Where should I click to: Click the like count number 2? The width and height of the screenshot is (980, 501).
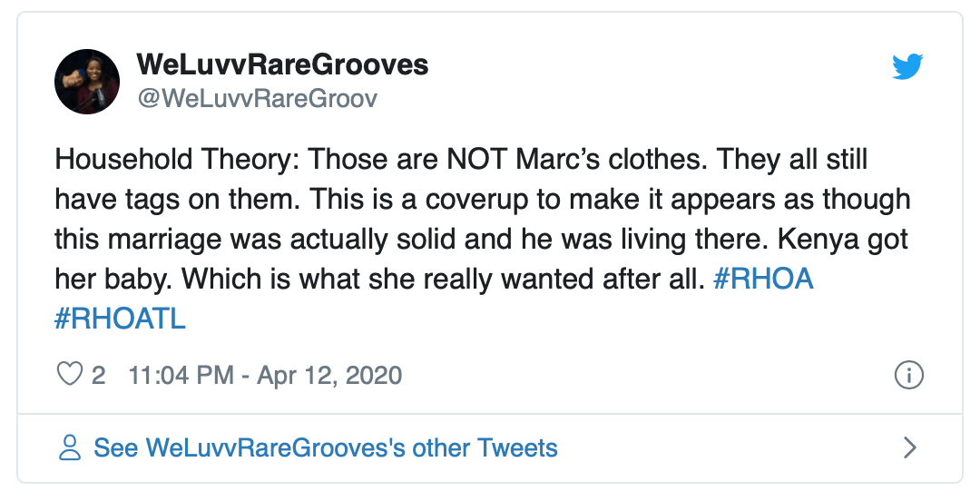coord(99,375)
